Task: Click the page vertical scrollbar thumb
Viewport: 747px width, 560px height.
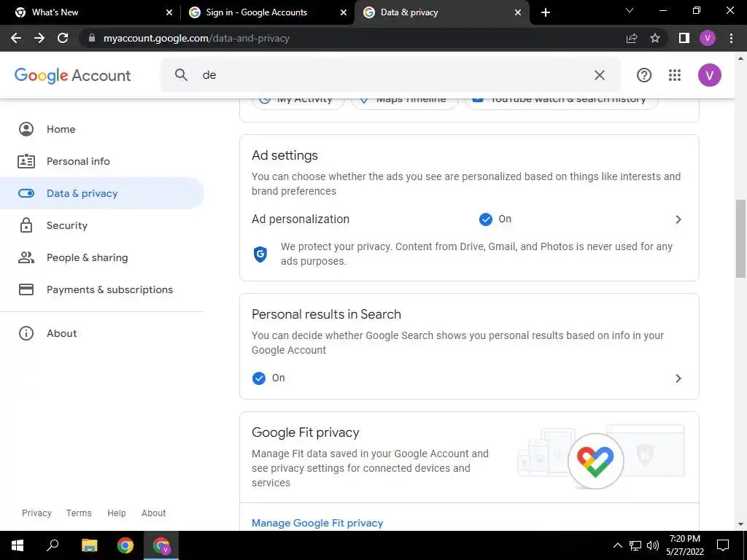Action: click(740, 238)
